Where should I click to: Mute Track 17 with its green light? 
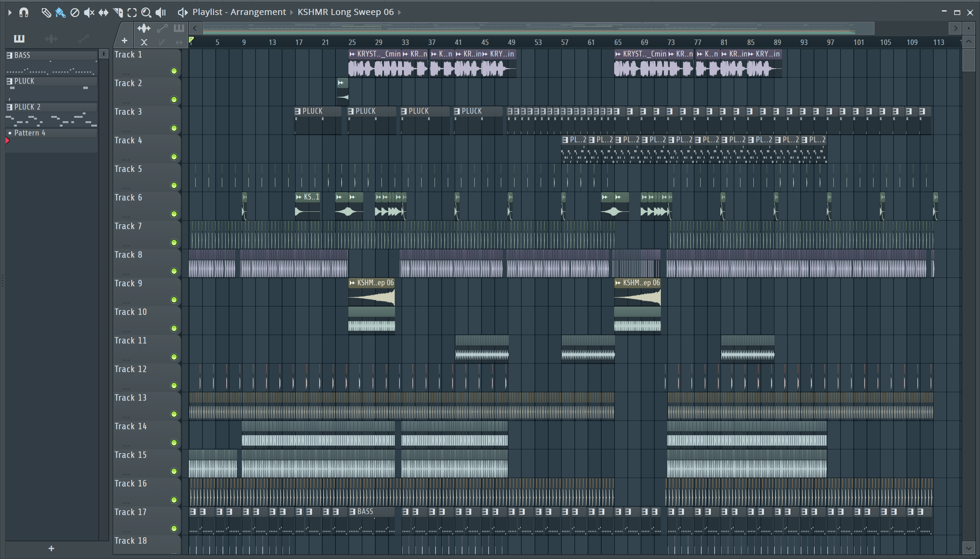174,529
